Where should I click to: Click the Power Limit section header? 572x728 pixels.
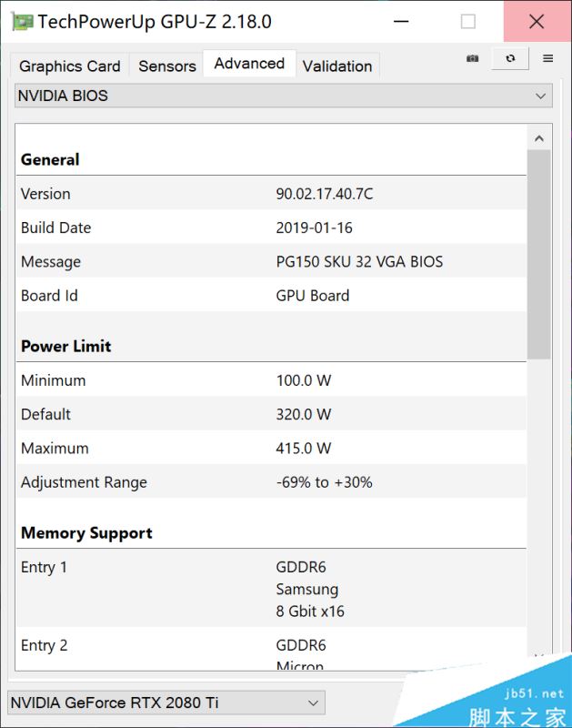[x=65, y=347]
